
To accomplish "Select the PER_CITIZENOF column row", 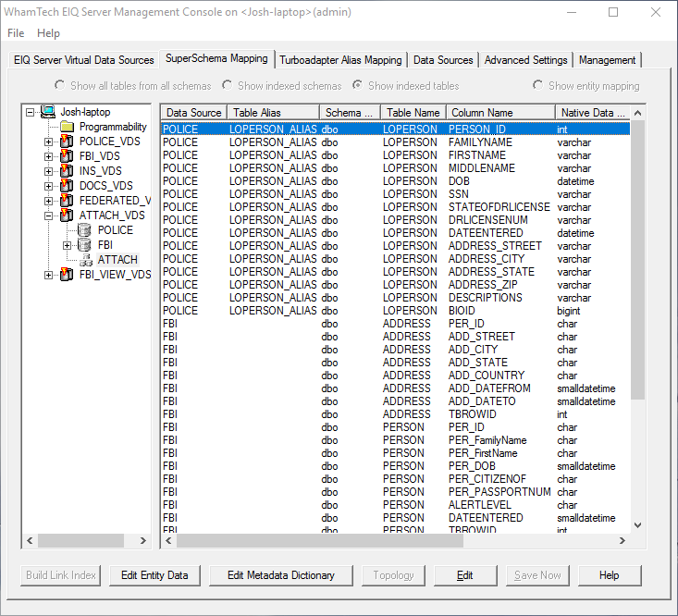I will point(395,479).
